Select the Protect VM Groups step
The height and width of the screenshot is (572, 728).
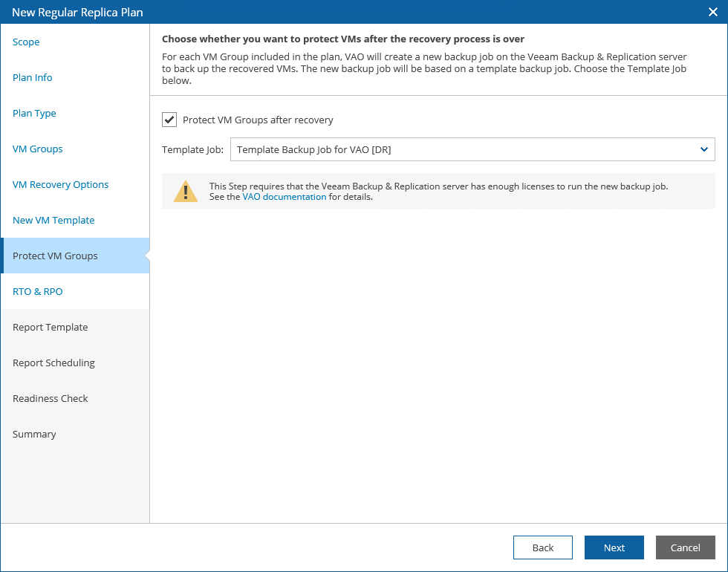pos(55,256)
